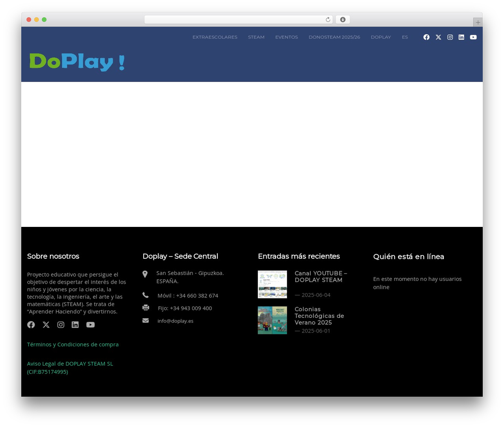Image resolution: width=504 pixels, height=427 pixels.
Task: Click the envelope icon by info@doplay.es
Action: pos(146,321)
